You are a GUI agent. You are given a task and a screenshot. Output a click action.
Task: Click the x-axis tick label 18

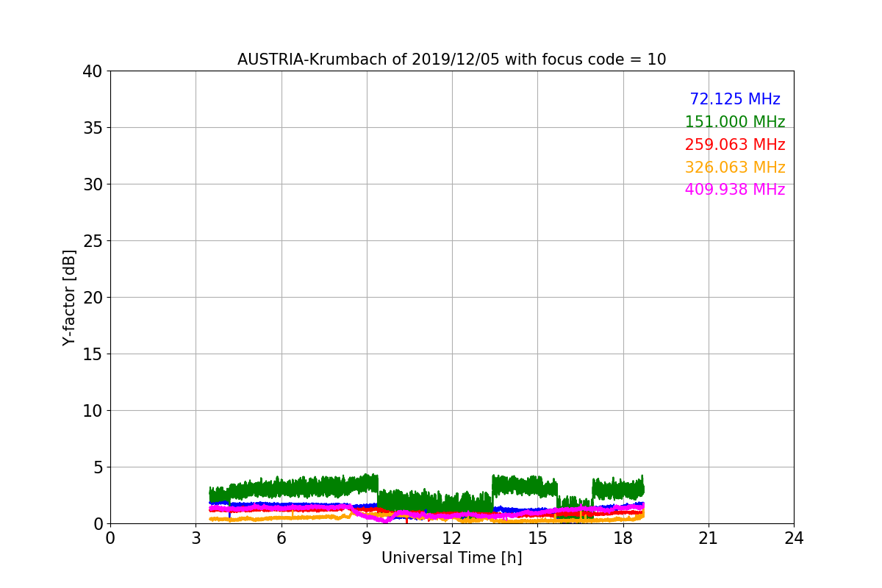(x=623, y=538)
